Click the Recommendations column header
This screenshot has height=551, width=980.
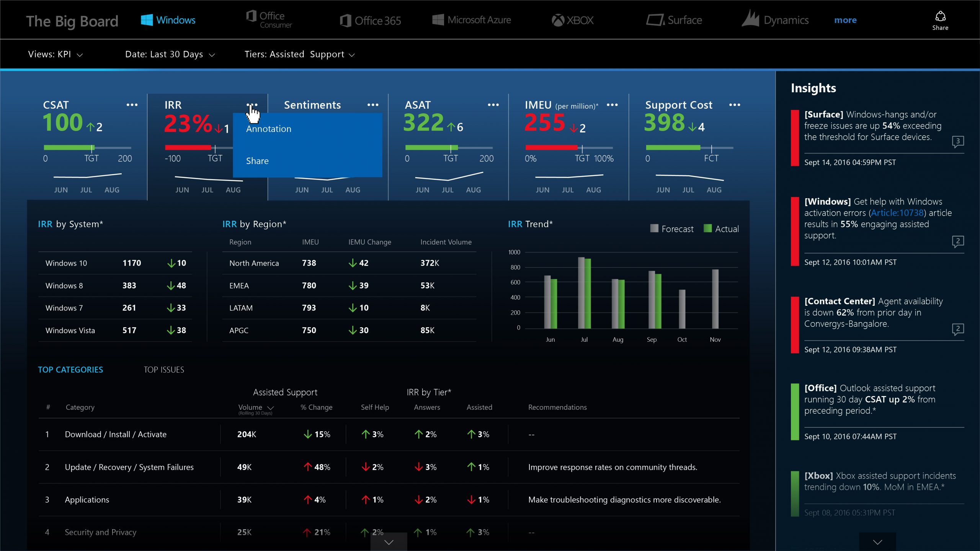[x=557, y=408]
